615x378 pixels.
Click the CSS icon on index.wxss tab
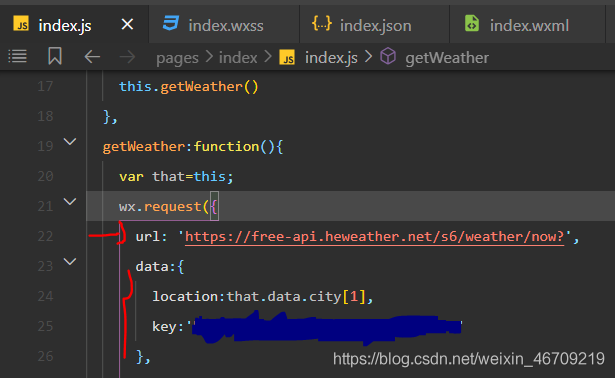click(171, 23)
